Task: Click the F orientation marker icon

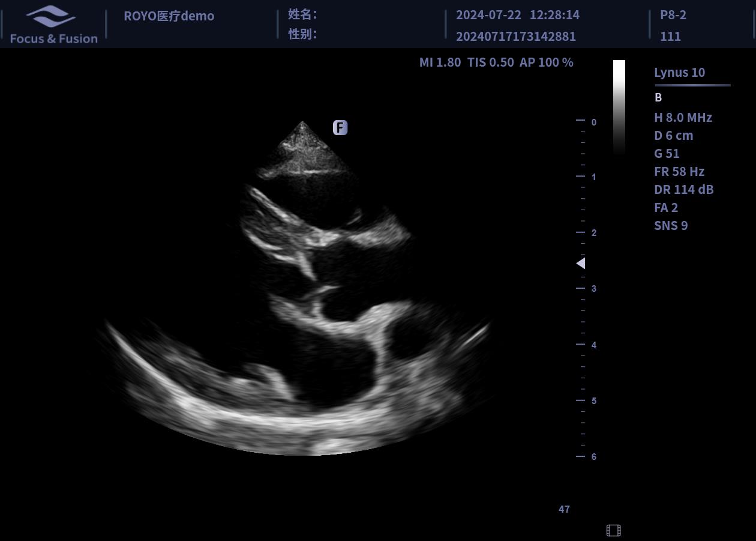Action: 340,127
